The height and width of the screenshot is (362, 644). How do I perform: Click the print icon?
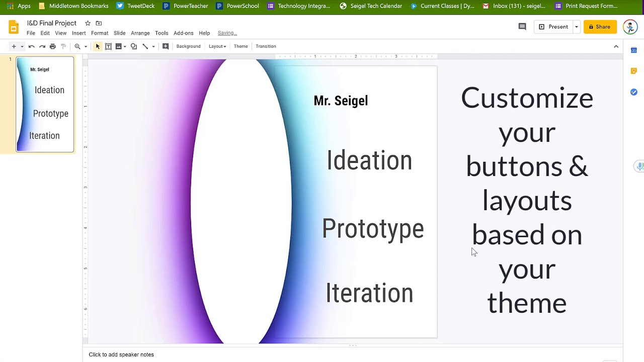[52, 46]
